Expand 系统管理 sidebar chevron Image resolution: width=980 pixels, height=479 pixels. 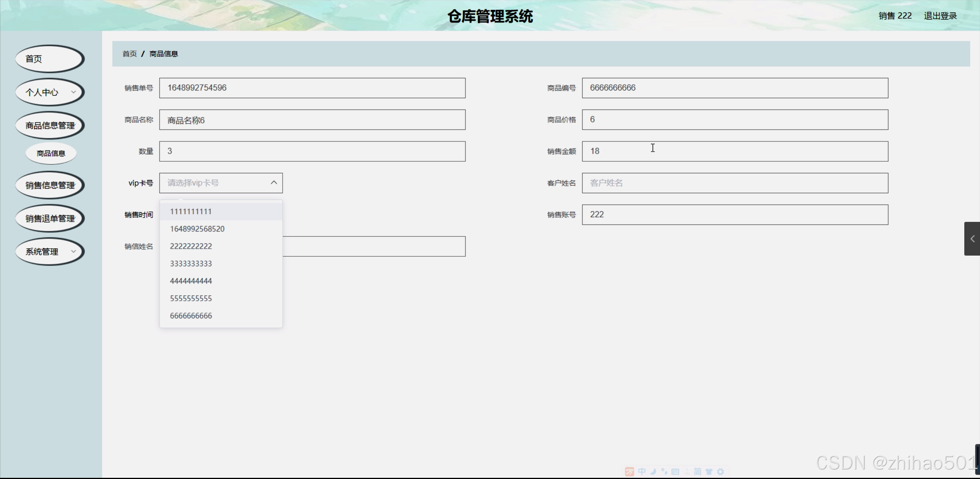[x=74, y=251]
